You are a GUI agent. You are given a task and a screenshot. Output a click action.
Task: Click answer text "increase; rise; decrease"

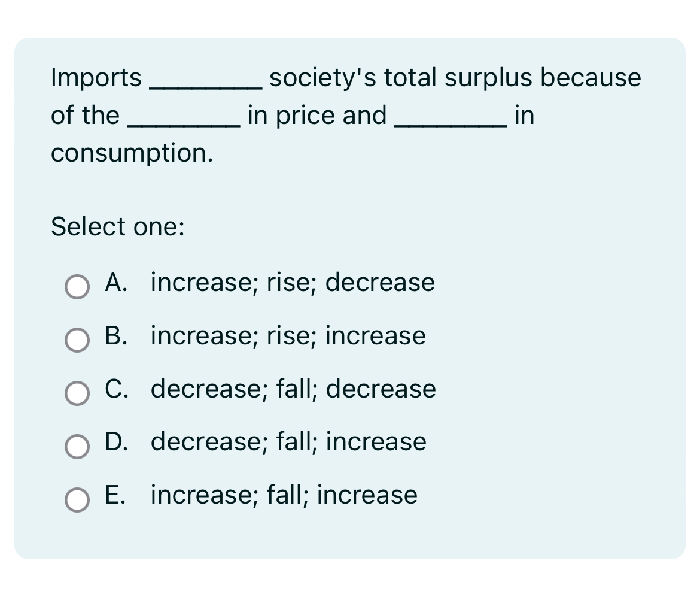pos(293,283)
